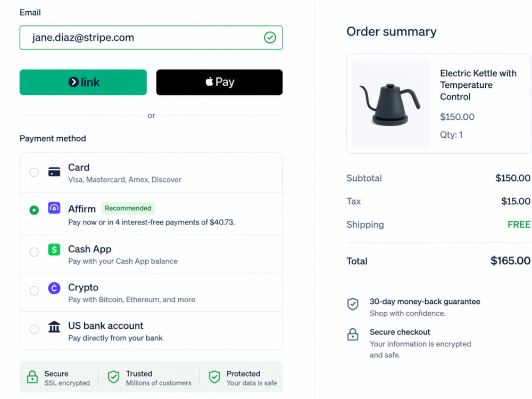Select the Card radio button
Image resolution: width=532 pixels, height=399 pixels.
(34, 172)
